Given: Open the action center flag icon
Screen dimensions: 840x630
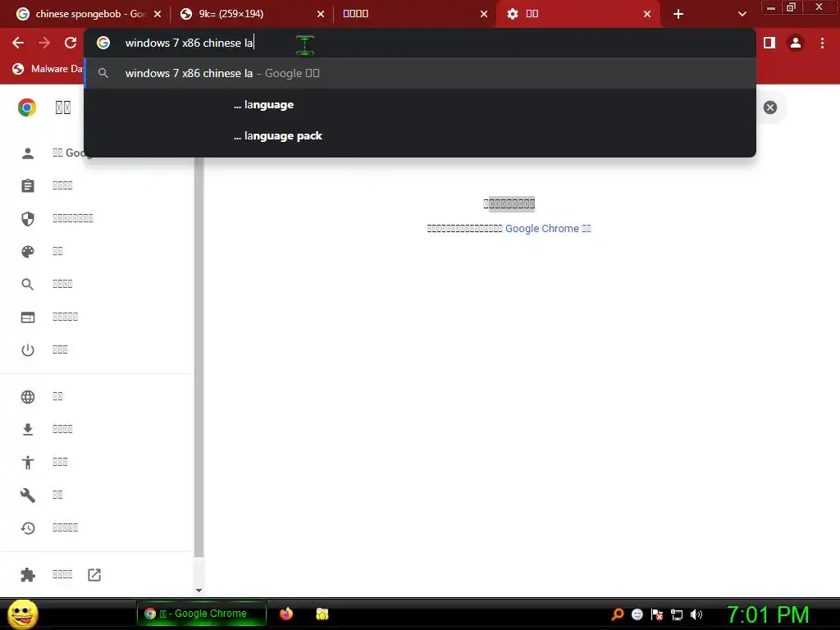Looking at the screenshot, I should coord(657,614).
